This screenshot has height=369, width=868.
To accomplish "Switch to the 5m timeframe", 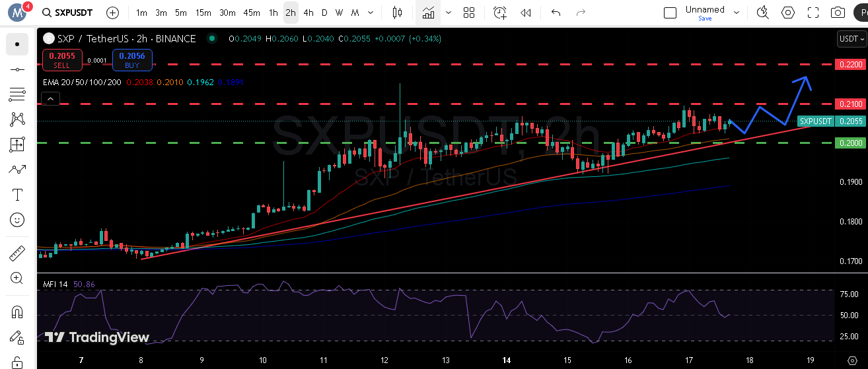I will [181, 13].
